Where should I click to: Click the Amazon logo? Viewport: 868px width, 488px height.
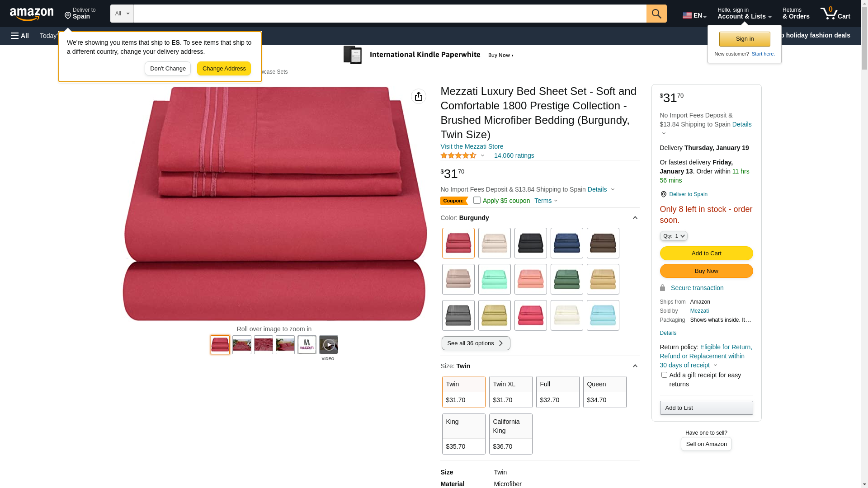tap(32, 14)
